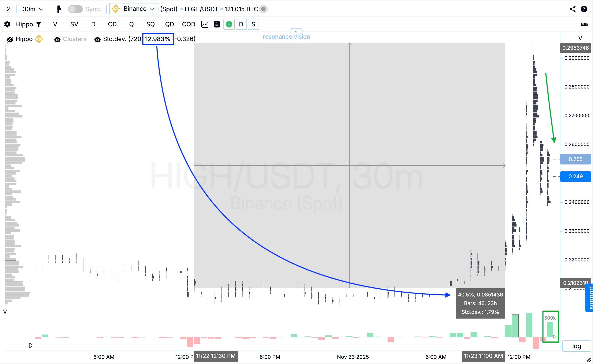Screen dimensions: 593x364
Task: Click the log scale button
Action: [576, 346]
